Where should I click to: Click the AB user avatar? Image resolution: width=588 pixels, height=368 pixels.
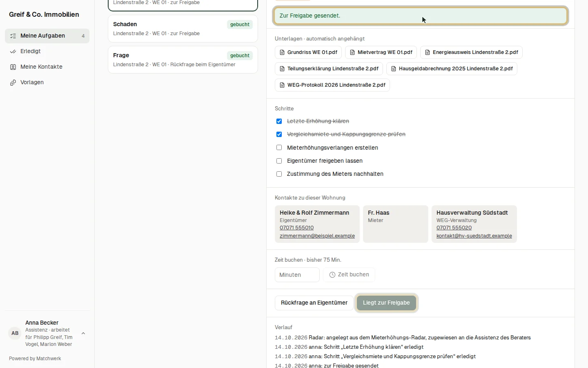15,333
